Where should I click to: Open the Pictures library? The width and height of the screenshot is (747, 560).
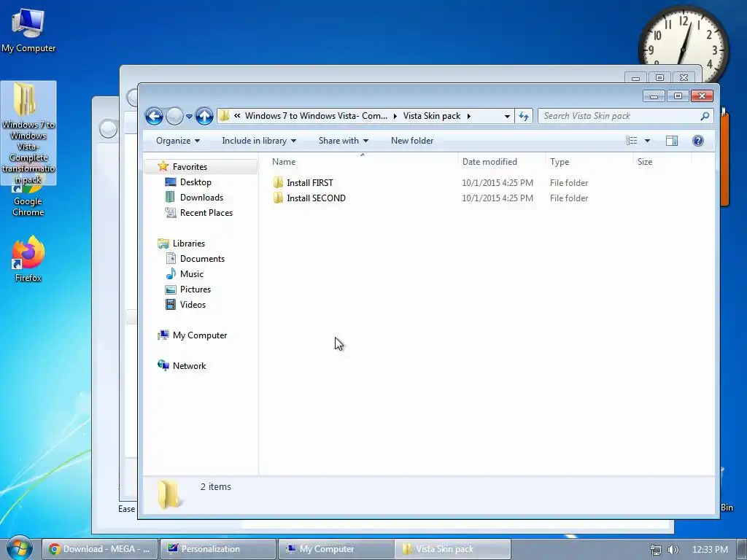(x=196, y=289)
